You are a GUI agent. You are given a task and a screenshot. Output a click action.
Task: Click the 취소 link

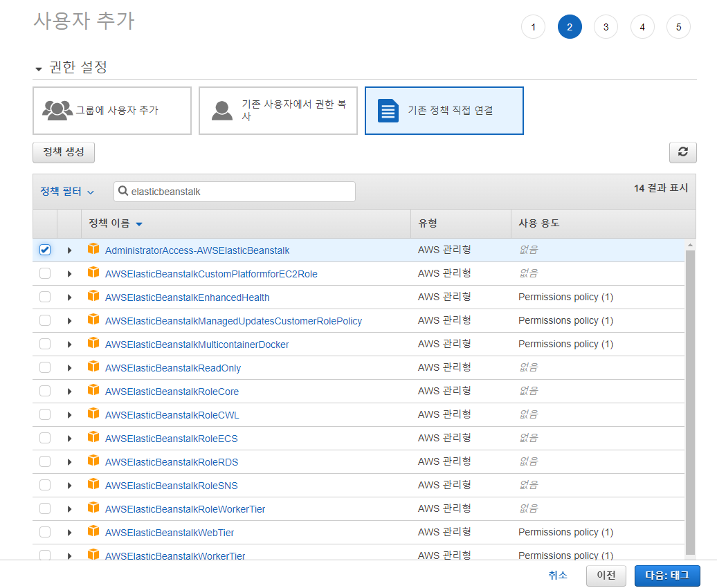(x=558, y=575)
